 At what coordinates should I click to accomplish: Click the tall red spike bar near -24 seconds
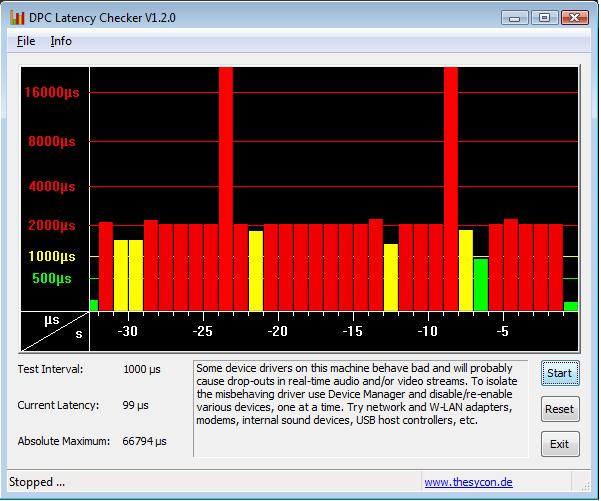226,189
